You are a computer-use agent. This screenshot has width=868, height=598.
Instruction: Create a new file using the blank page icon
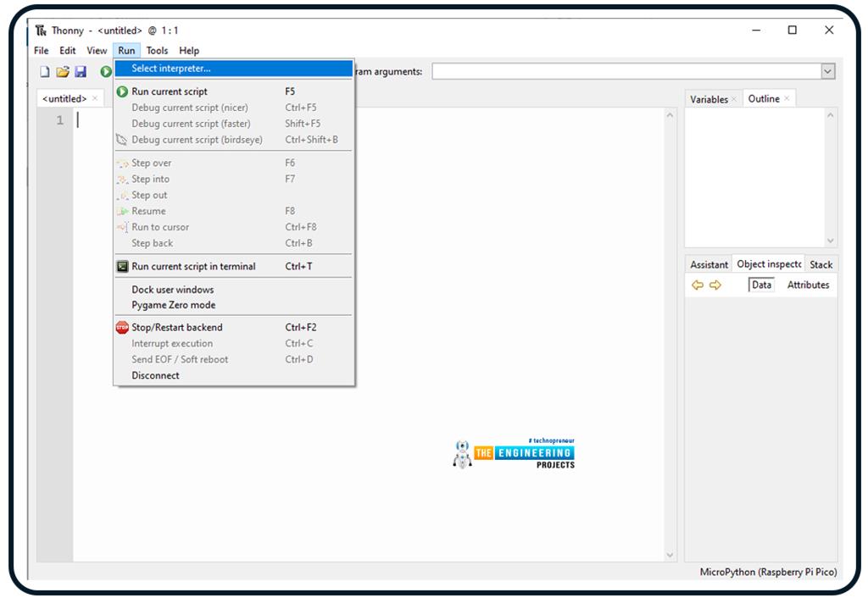tap(43, 71)
